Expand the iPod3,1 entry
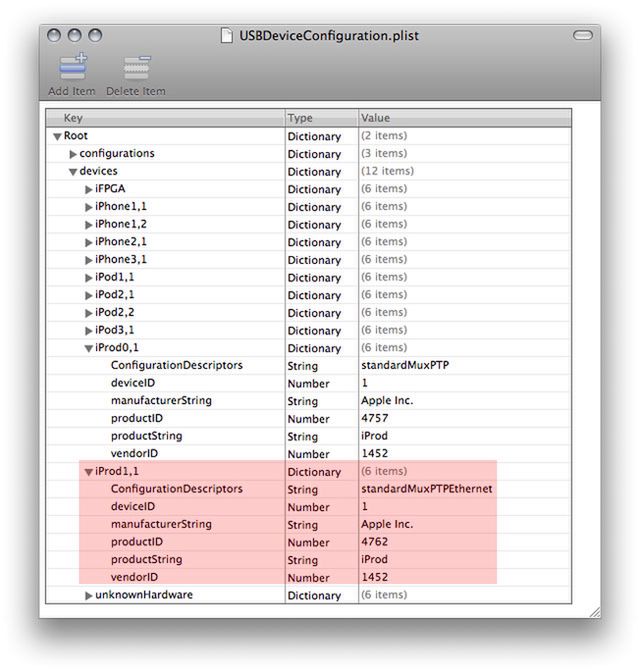Screen dimensions: 639x672 click(89, 331)
